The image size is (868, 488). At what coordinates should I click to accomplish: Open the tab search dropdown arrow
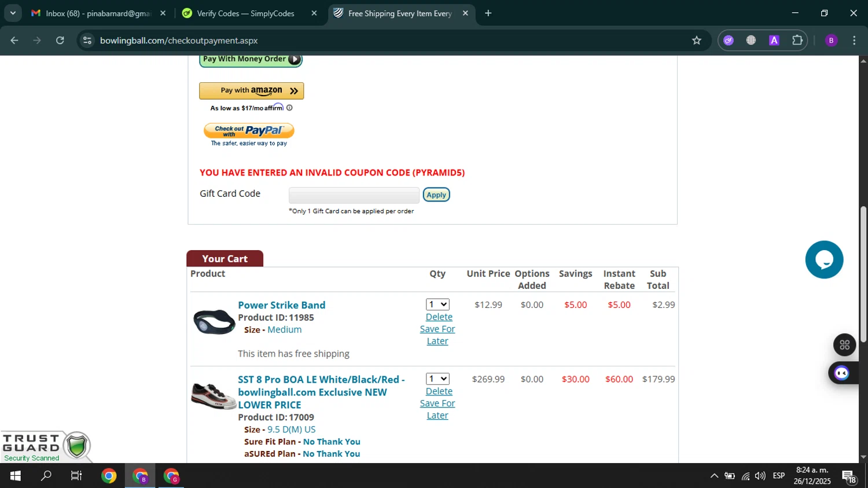point(13,13)
